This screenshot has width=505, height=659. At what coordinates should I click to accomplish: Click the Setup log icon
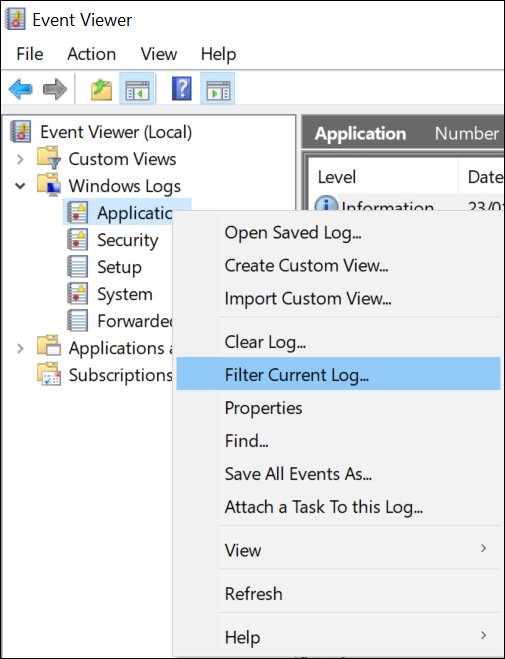(78, 266)
